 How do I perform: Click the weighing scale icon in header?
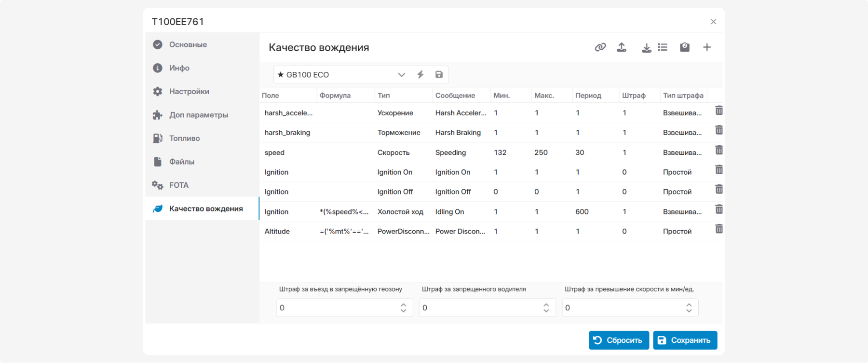point(685,47)
